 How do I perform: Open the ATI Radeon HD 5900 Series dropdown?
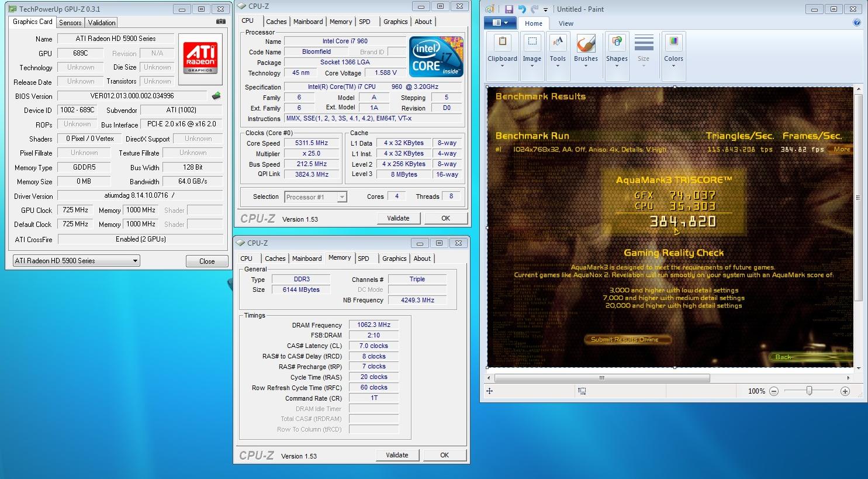pyautogui.click(x=77, y=261)
